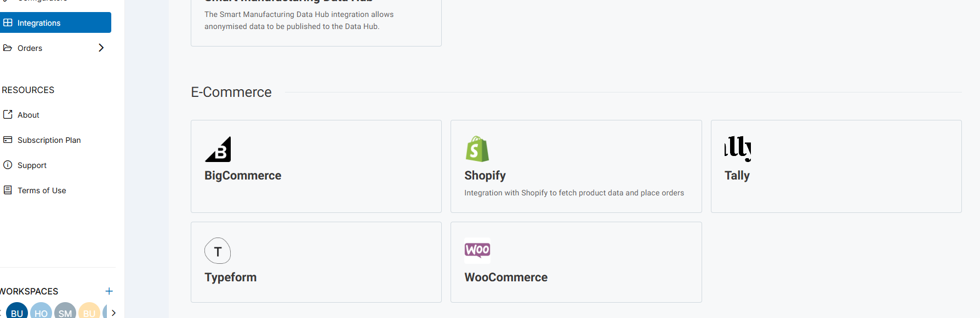Select the yellow BU workspace avatar

[x=89, y=312]
